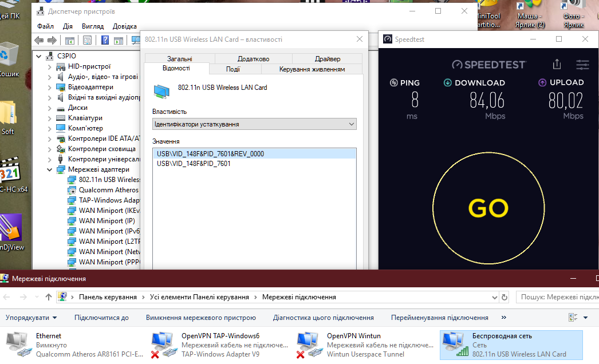Open the Файл menu
Viewport: 599px width, 364px height.
coord(45,26)
